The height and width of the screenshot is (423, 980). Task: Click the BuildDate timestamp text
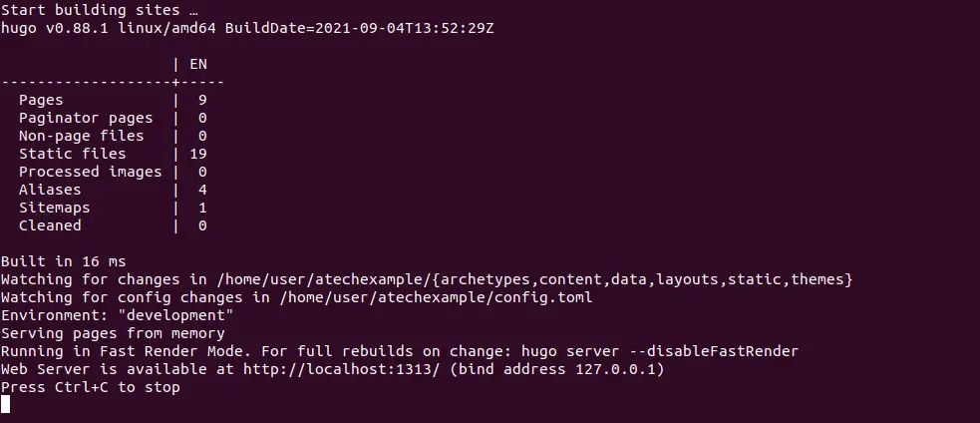coord(359,28)
